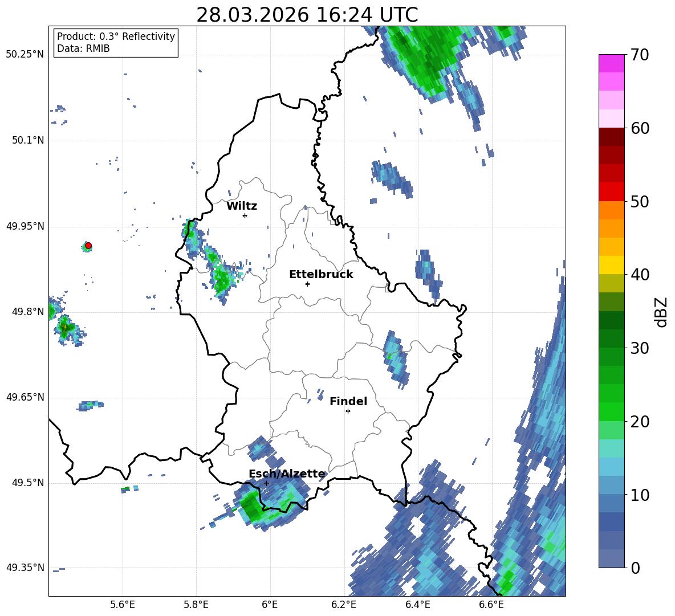Click the dBZ colorbar axis label
Viewport: 675px width, 616px height.
pyautogui.click(x=662, y=312)
